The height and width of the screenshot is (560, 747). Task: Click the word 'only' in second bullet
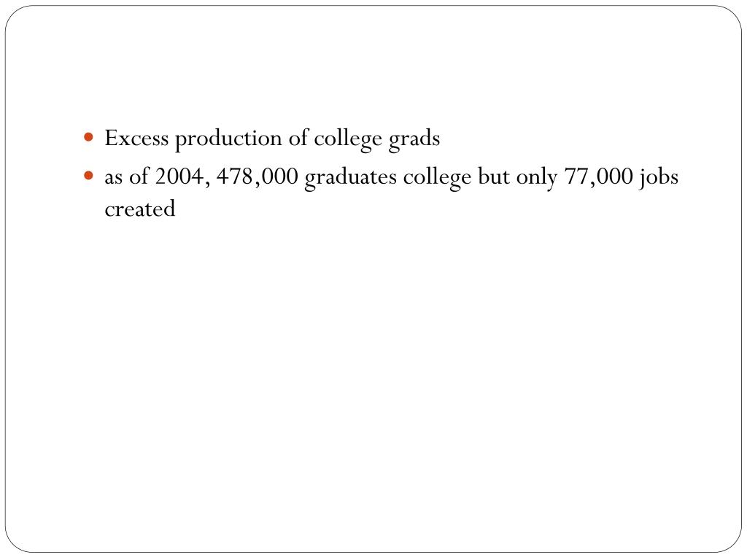tap(537, 179)
